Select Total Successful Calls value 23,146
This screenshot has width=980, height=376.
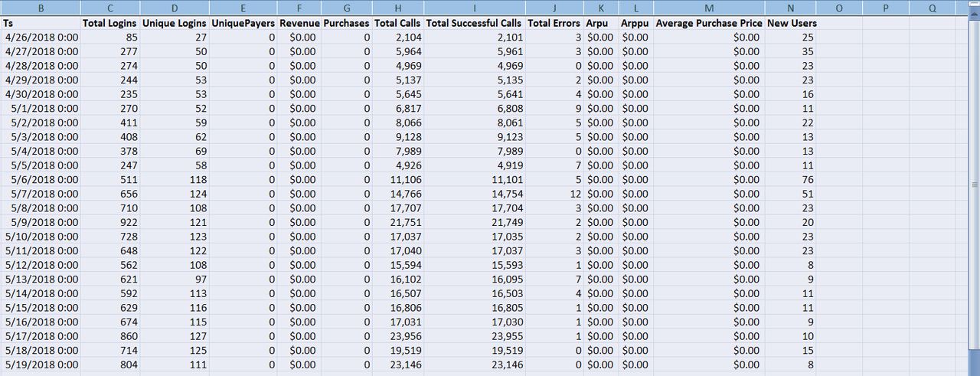coord(474,365)
